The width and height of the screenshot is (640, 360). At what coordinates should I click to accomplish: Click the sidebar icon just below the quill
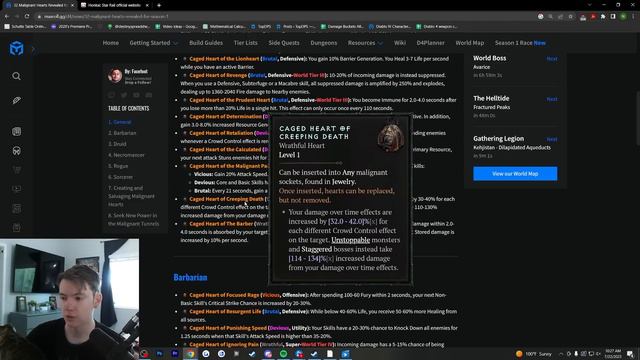pos(16,131)
